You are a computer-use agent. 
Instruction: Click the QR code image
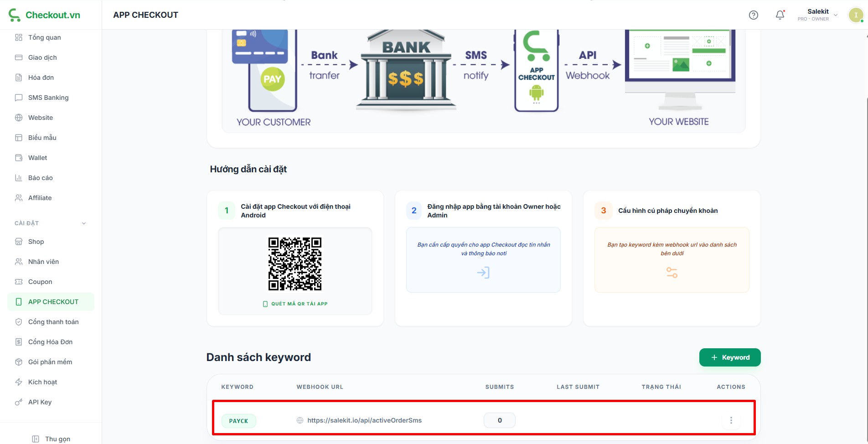tap(295, 263)
